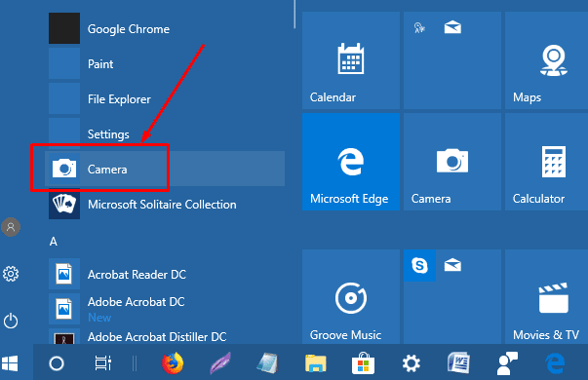This screenshot has width=588, height=380.
Task: Open Acrobat Reader DC
Action: click(165, 274)
